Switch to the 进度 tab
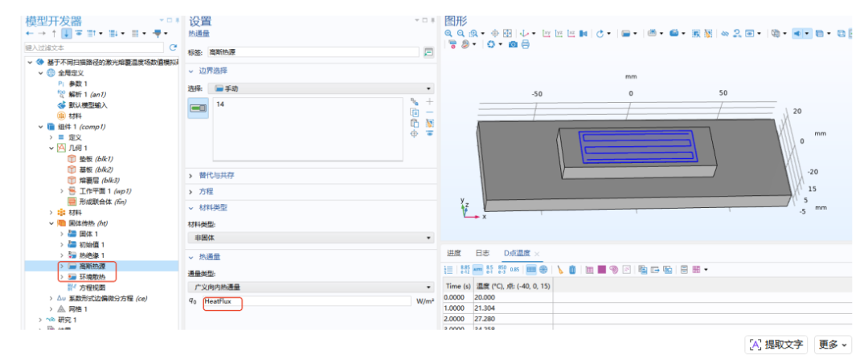 [x=454, y=253]
